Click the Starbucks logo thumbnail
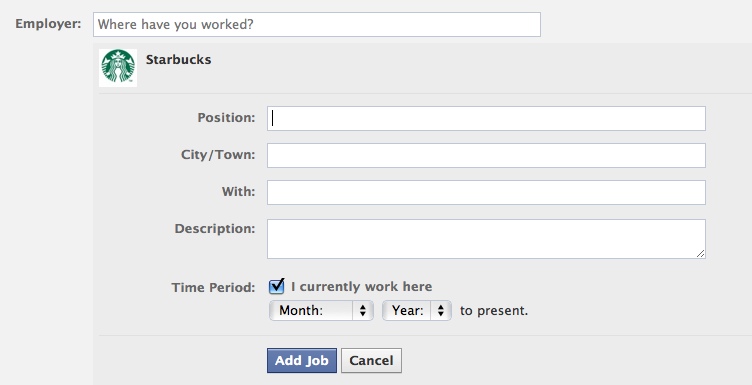Viewport: 752px width, 385px height. [118, 68]
